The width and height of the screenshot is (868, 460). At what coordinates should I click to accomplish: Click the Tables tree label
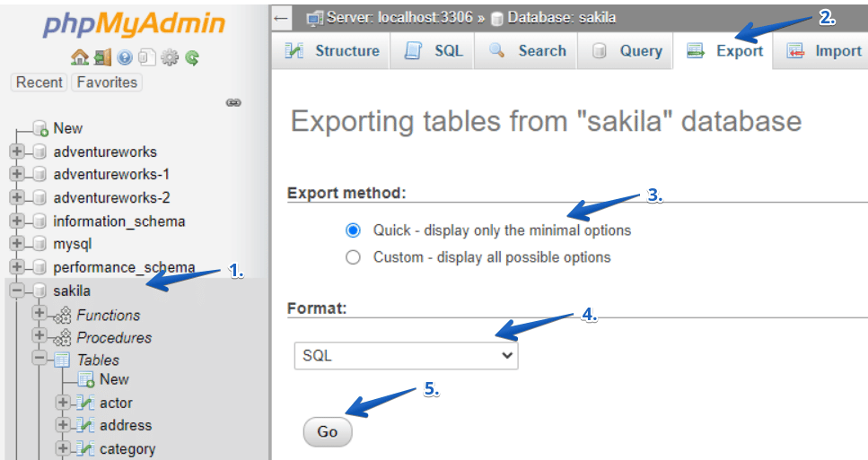tap(98, 360)
